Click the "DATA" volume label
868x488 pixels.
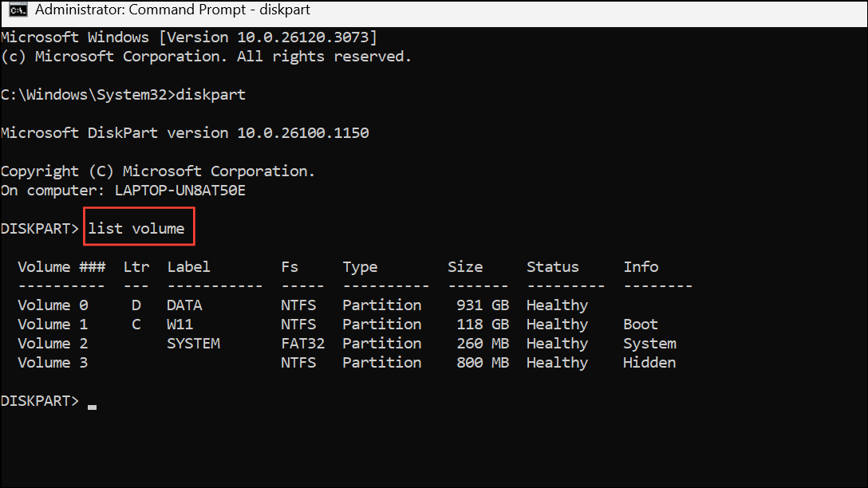[184, 305]
